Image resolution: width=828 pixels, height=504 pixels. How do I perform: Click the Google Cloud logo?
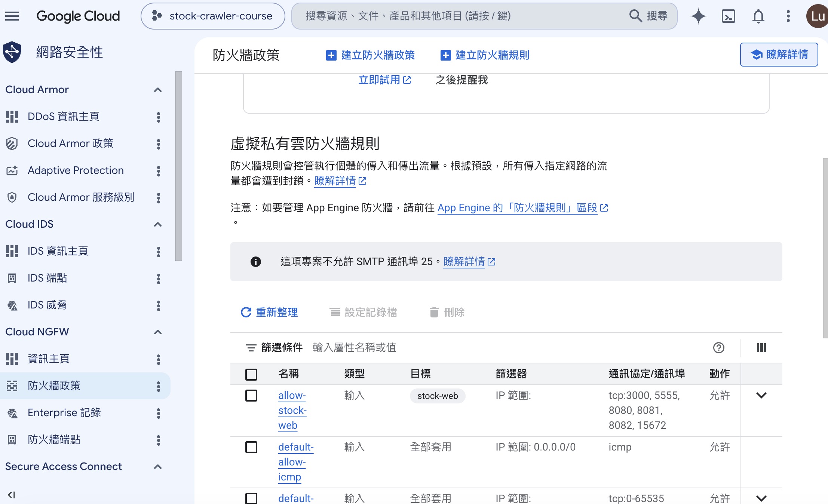(78, 16)
